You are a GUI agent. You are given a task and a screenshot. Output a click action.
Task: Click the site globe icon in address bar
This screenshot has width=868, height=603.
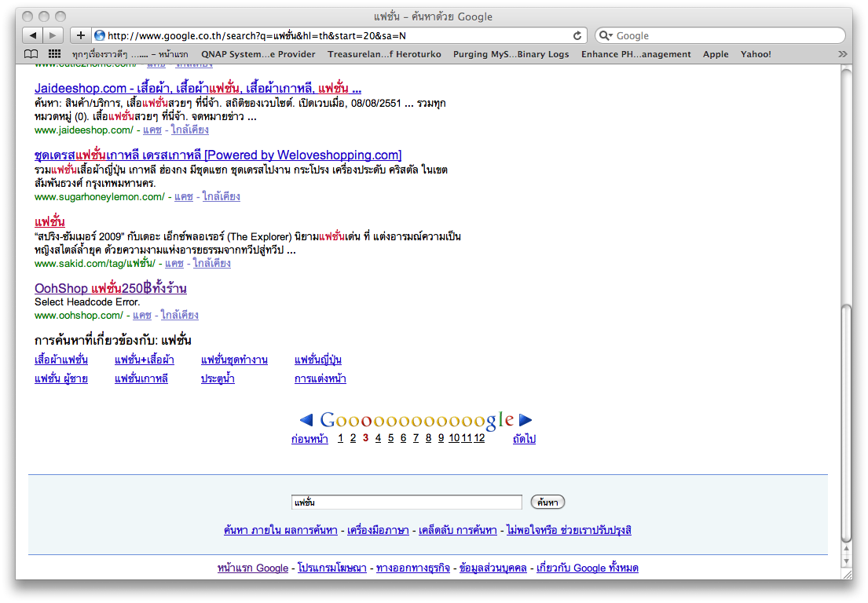click(100, 35)
